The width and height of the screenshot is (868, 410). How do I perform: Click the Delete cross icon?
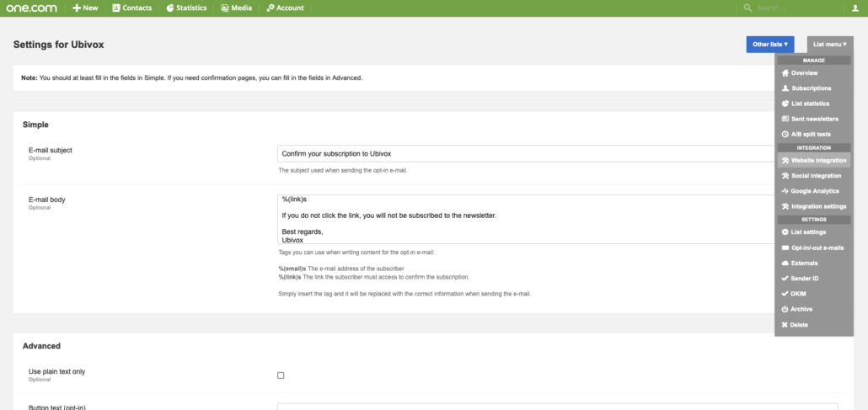click(785, 325)
